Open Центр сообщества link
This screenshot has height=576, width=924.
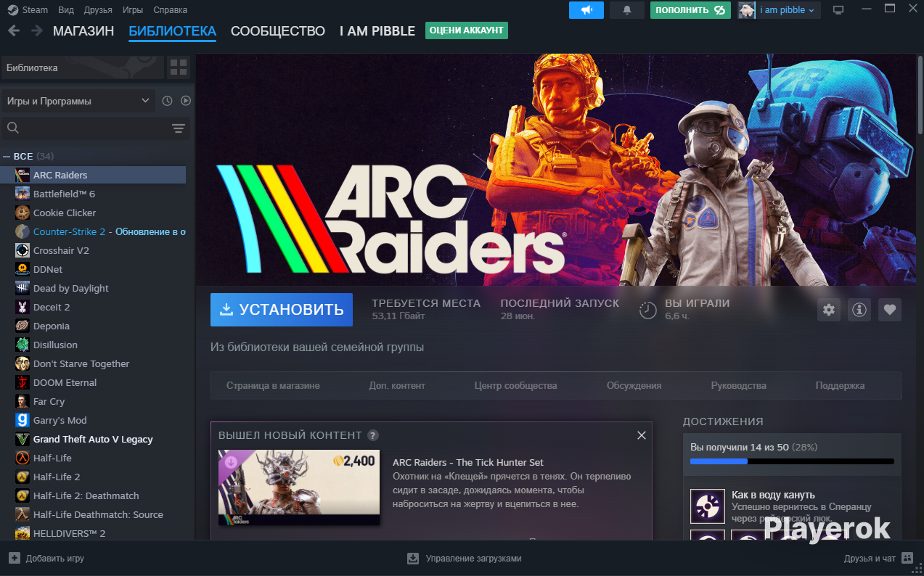point(515,385)
